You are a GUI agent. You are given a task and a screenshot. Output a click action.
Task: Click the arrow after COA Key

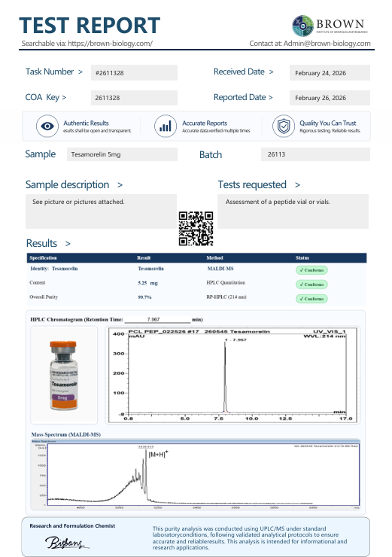point(64,97)
